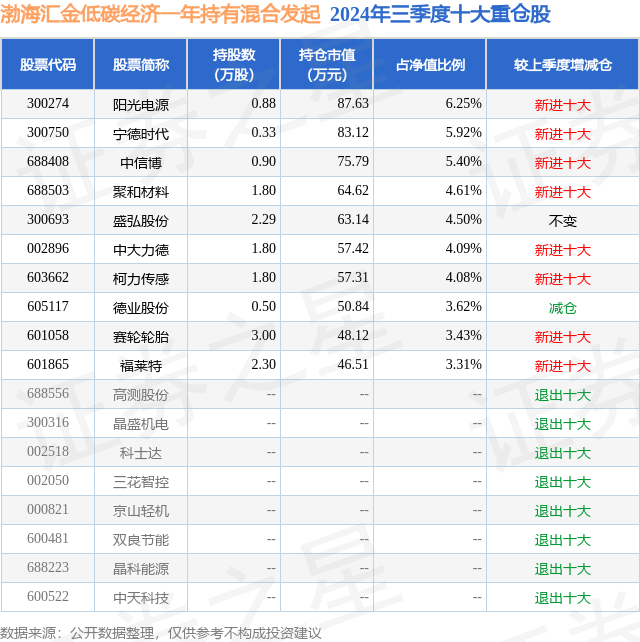Select stock code 000821
The height and width of the screenshot is (642, 640).
[48, 511]
